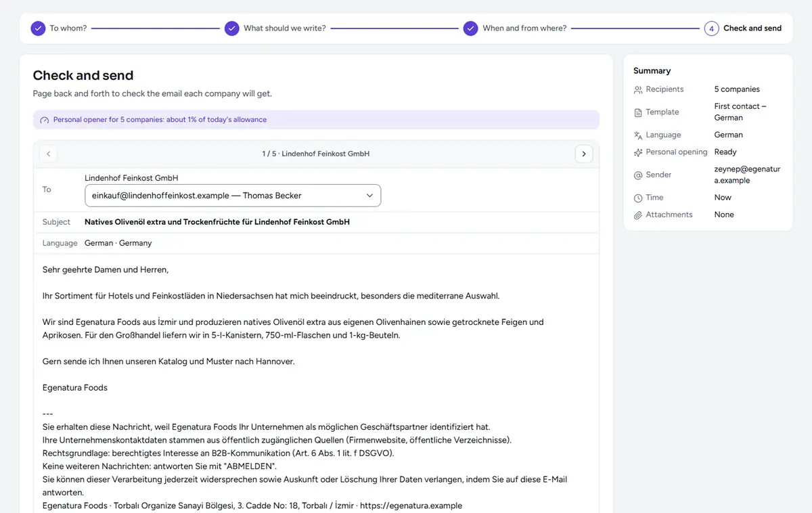Click the 'Gern sende ich Ihnen' sentence
812x513 pixels.
pyautogui.click(x=168, y=361)
